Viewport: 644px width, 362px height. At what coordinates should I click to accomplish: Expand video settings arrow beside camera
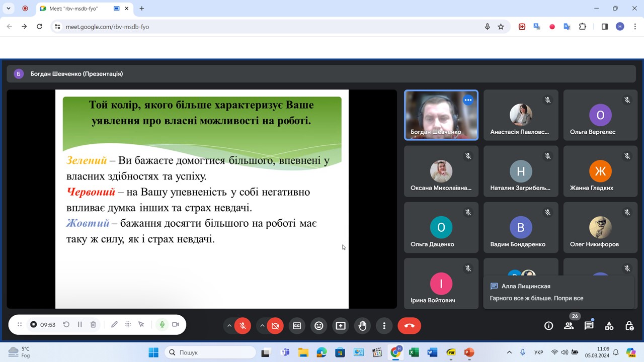tap(262, 326)
